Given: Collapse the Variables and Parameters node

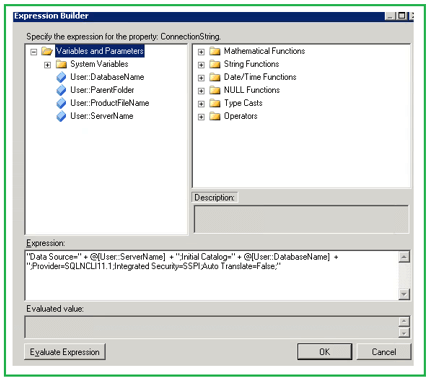Looking at the screenshot, I should click(x=33, y=52).
